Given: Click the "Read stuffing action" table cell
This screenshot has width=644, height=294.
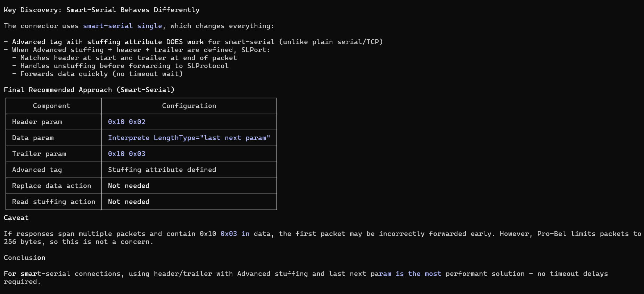Looking at the screenshot, I should click(x=53, y=202).
